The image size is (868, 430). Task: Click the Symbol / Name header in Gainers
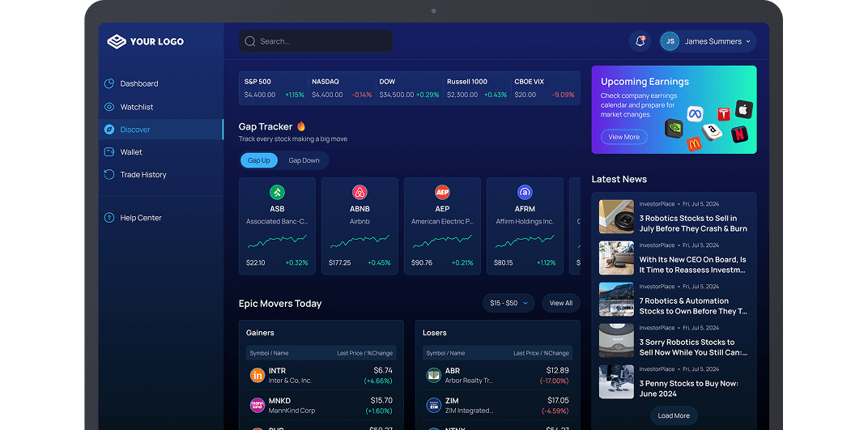pos(269,353)
